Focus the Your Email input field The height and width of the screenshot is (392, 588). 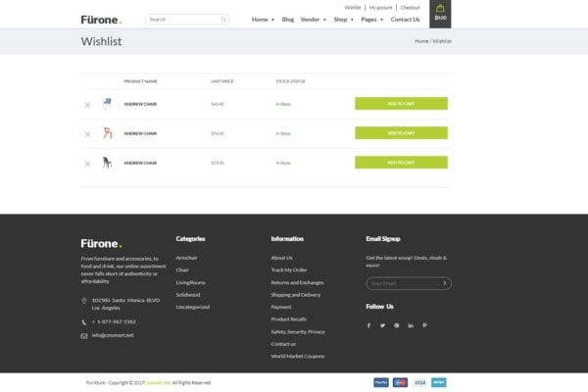401,283
